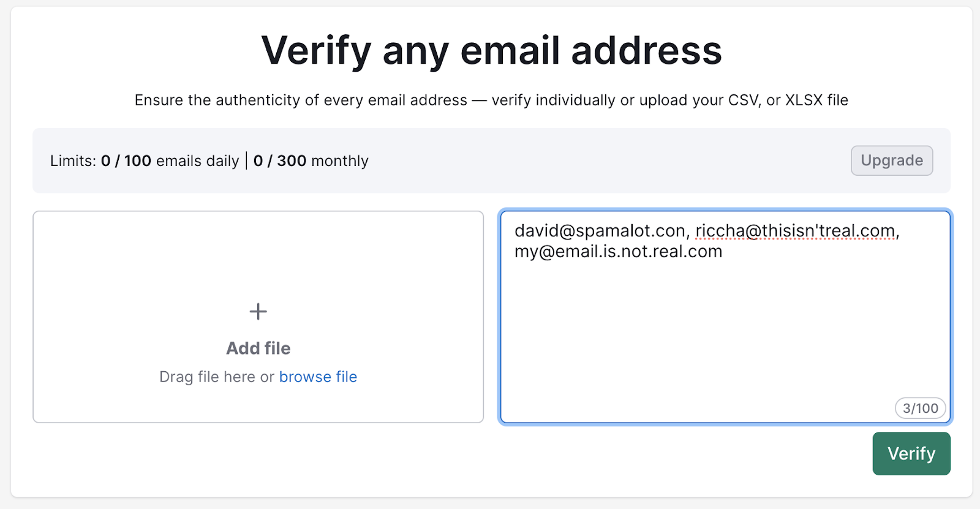Click the empty area of the email text box
Screen dimensions: 980x509
point(725,331)
